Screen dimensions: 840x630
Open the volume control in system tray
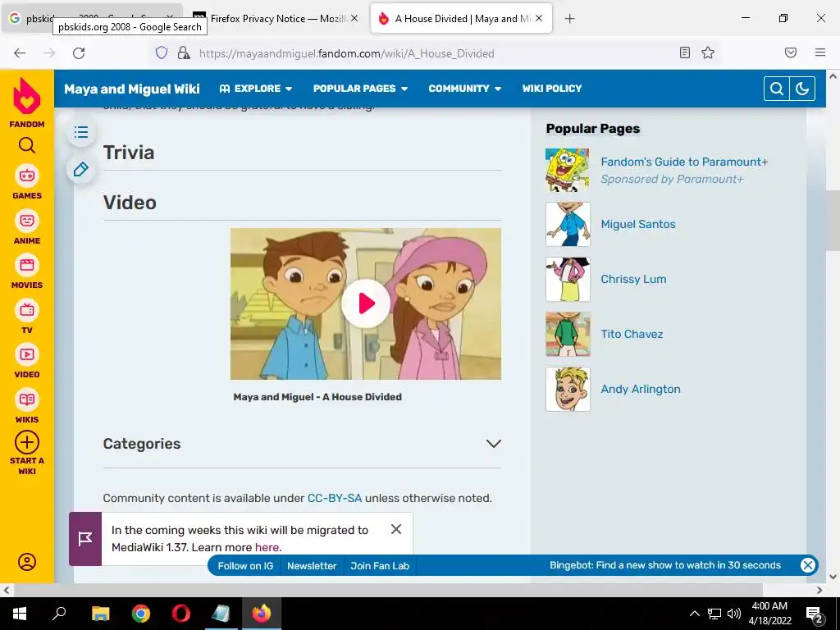(734, 614)
